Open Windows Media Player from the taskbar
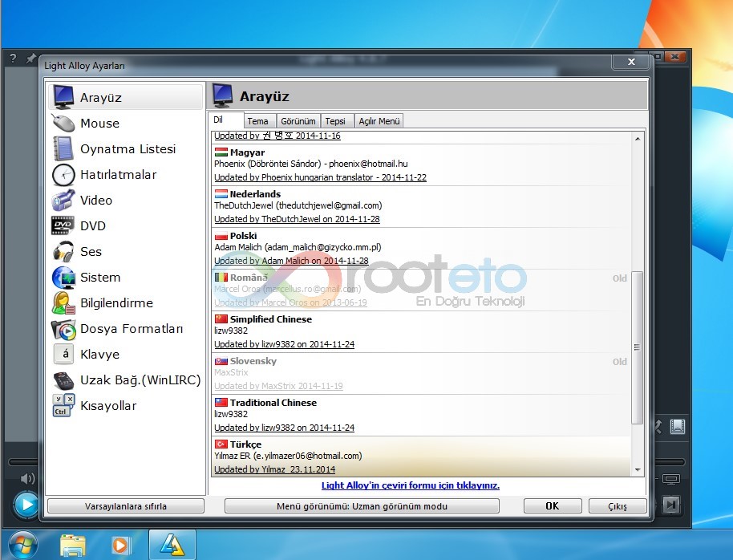Viewport: 733px width, 560px height. 121,546
